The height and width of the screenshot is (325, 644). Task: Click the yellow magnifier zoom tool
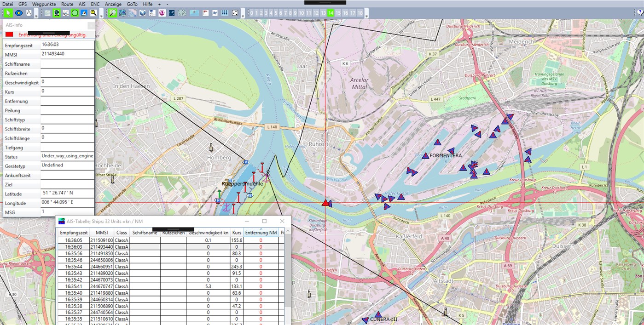[94, 13]
